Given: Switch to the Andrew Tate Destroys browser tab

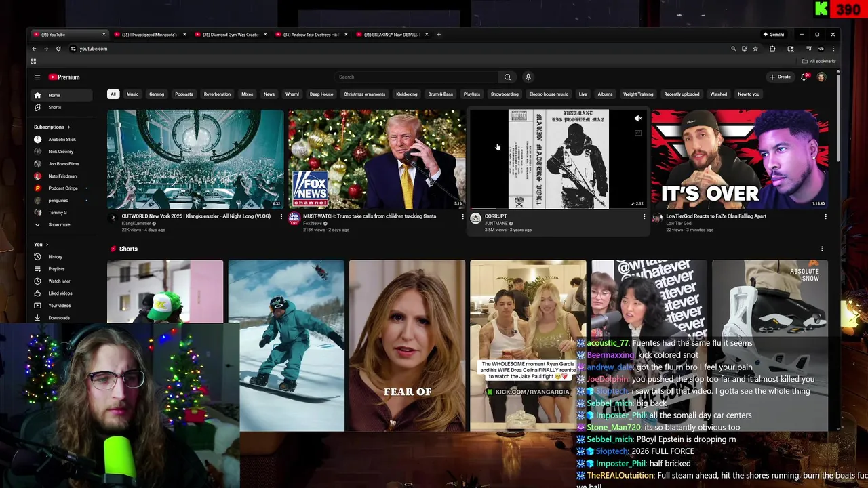Looking at the screenshot, I should [311, 35].
